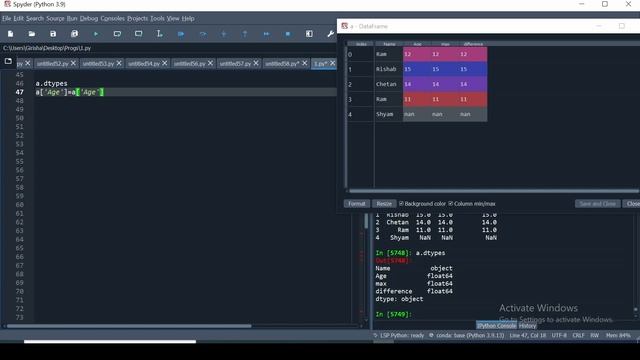Close the untitled58.py tab
The image size is (640, 360).
[x=304, y=63]
